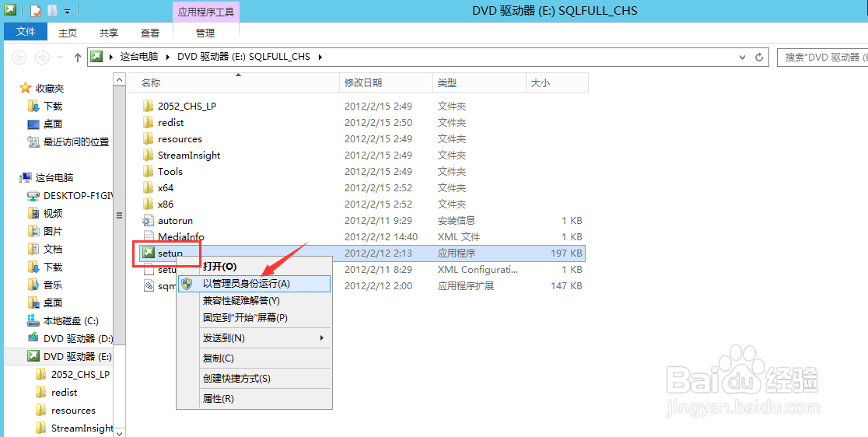Click the search DVD 驱动器 input box

(823, 57)
